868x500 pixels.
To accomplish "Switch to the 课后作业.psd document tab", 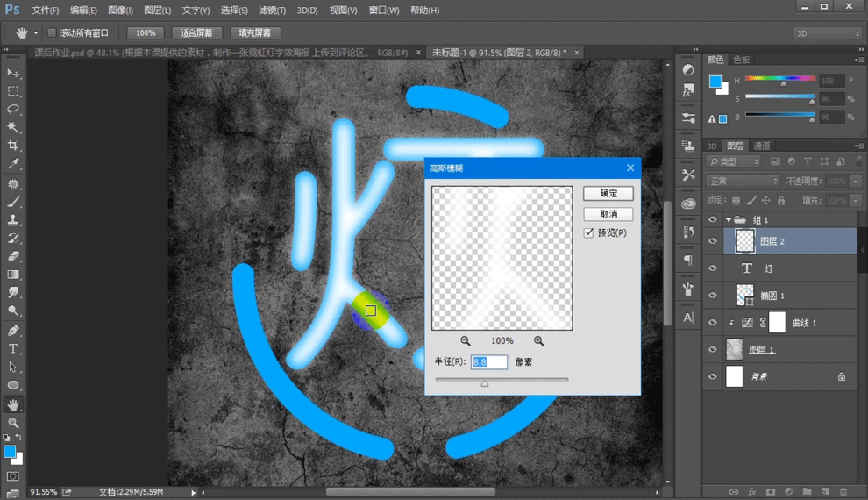I will pyautogui.click(x=222, y=53).
